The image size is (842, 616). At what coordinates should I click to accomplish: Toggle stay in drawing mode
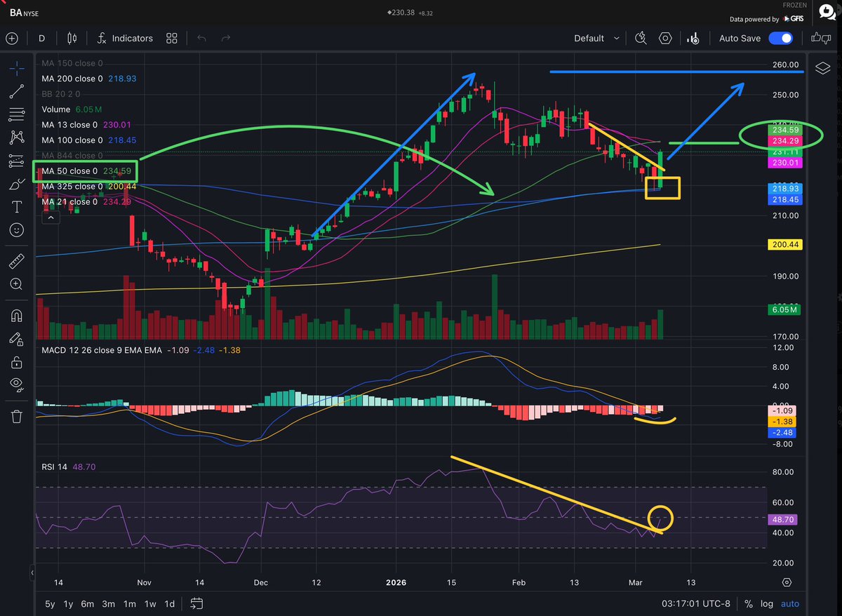(x=18, y=340)
